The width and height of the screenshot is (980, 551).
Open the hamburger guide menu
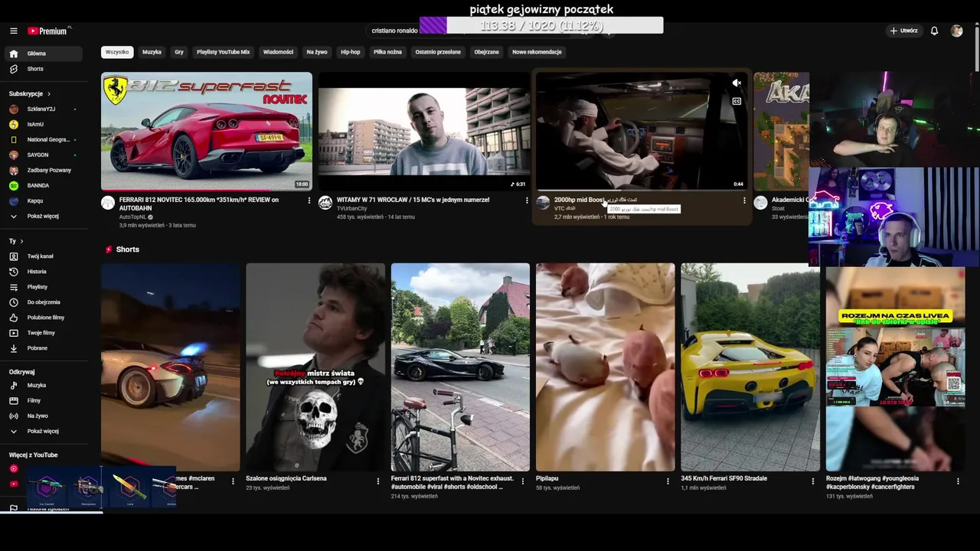click(x=13, y=31)
